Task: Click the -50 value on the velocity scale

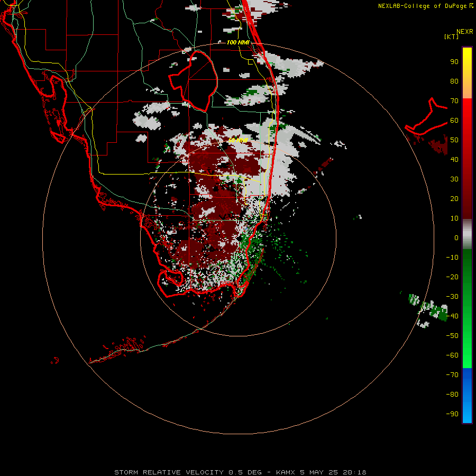Action: (x=452, y=336)
